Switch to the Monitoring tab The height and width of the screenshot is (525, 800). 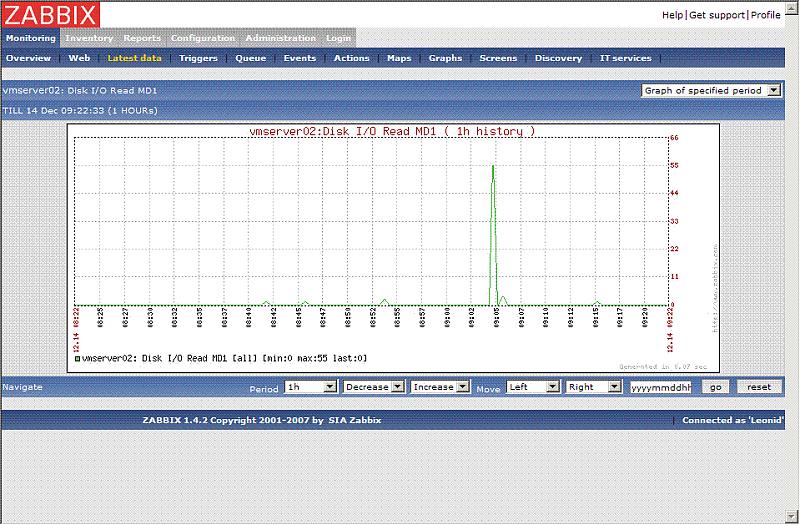(x=31, y=38)
